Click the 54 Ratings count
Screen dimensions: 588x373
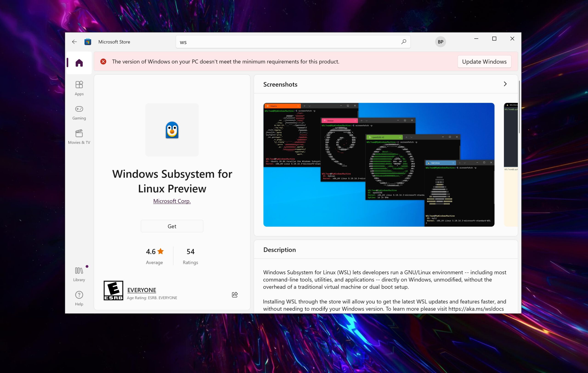pyautogui.click(x=190, y=256)
